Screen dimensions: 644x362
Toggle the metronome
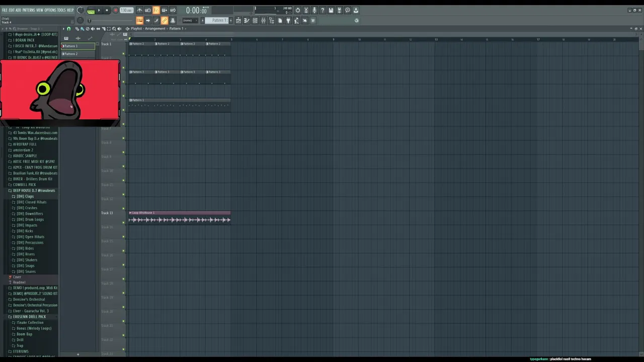tap(139, 10)
